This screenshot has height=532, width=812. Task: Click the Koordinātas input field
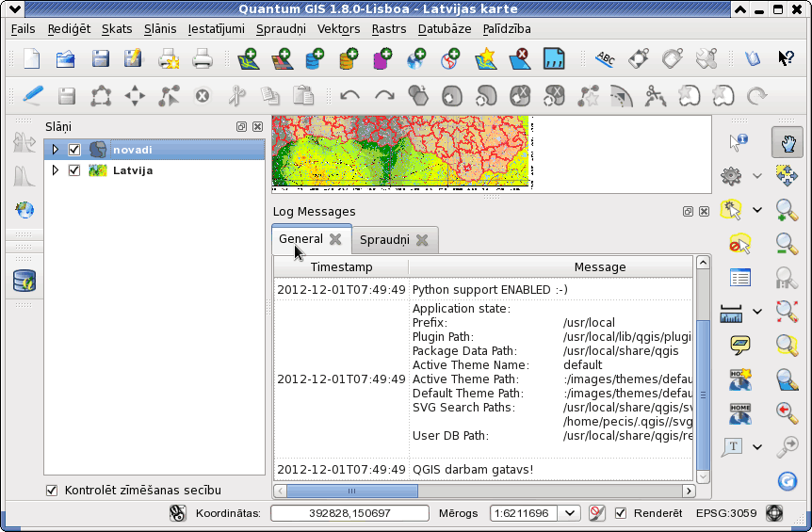[349, 513]
